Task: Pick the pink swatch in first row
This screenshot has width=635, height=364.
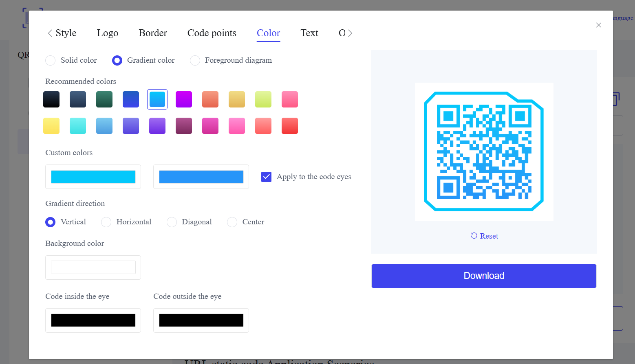Action: [290, 99]
